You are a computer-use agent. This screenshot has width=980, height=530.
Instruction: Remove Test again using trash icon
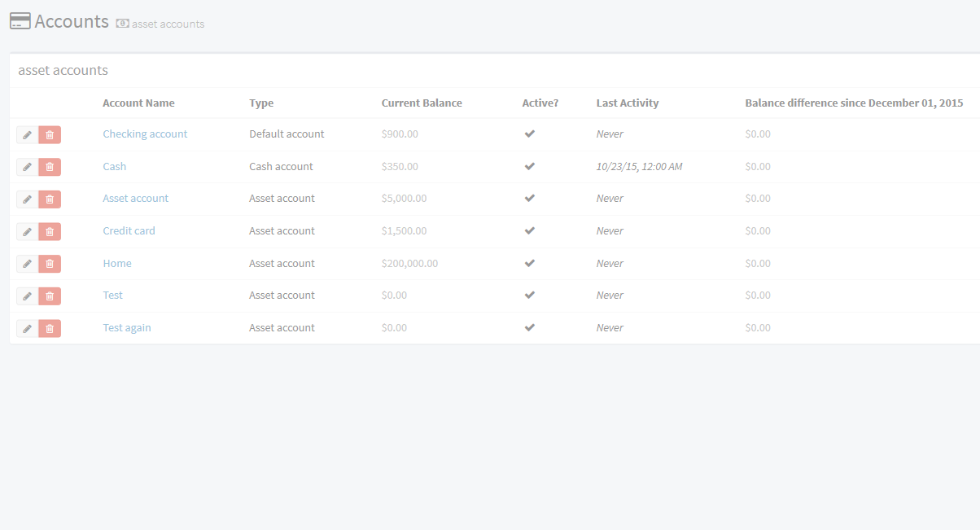[50, 328]
